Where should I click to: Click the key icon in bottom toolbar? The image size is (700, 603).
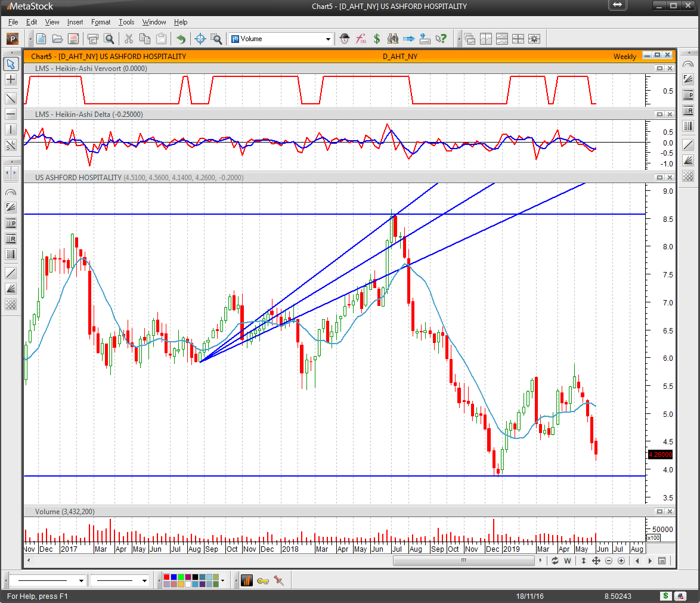pyautogui.click(x=263, y=581)
